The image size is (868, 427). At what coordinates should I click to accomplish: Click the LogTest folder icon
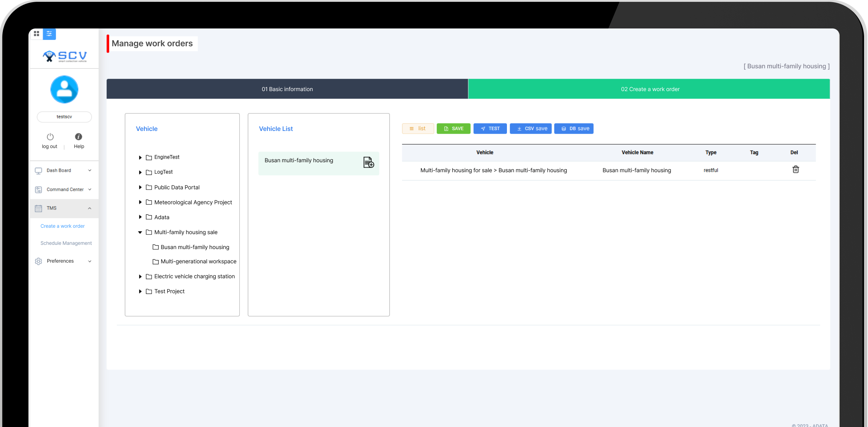point(149,172)
